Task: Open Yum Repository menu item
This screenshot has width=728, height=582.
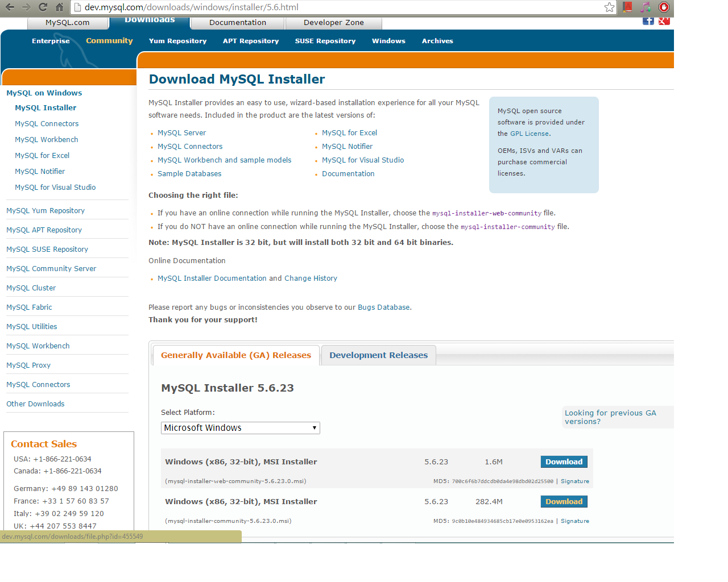Action: point(178,41)
